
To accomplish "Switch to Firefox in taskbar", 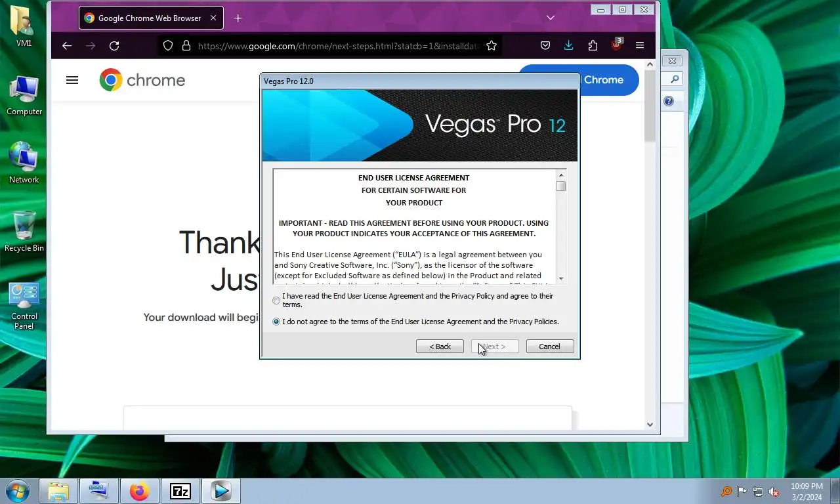I will pyautogui.click(x=139, y=491).
